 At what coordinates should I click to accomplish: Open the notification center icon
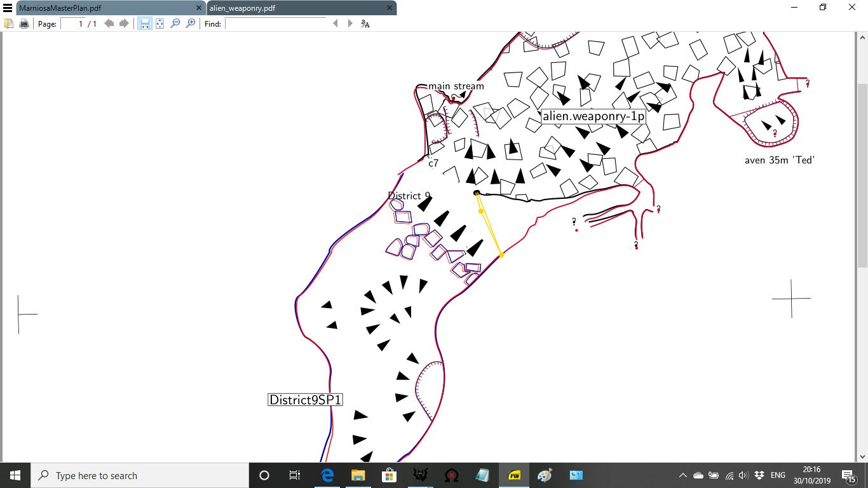click(x=848, y=475)
